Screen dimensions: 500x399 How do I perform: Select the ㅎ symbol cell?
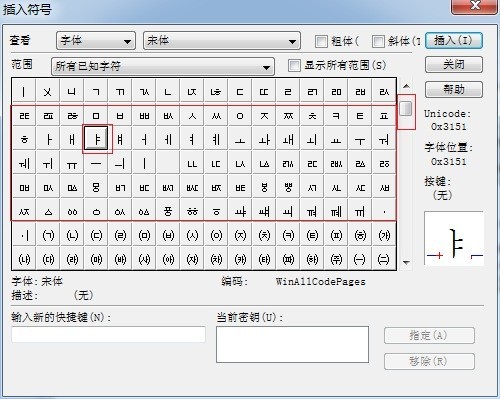click(x=24, y=140)
